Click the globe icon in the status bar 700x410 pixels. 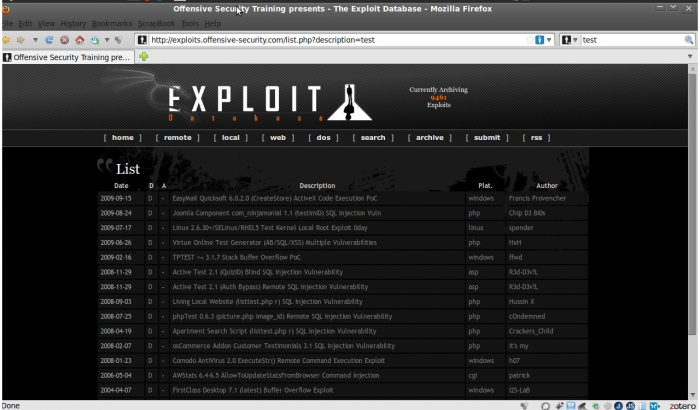point(596,406)
